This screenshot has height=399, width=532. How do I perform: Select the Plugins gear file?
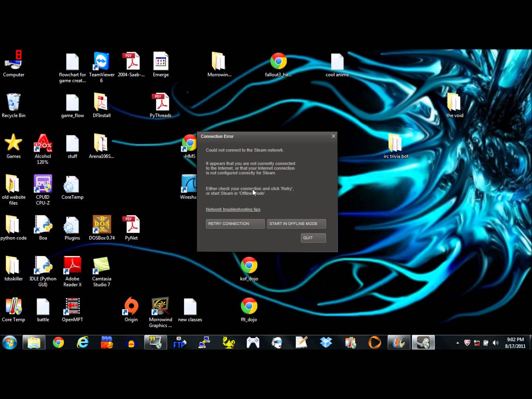[x=72, y=228]
